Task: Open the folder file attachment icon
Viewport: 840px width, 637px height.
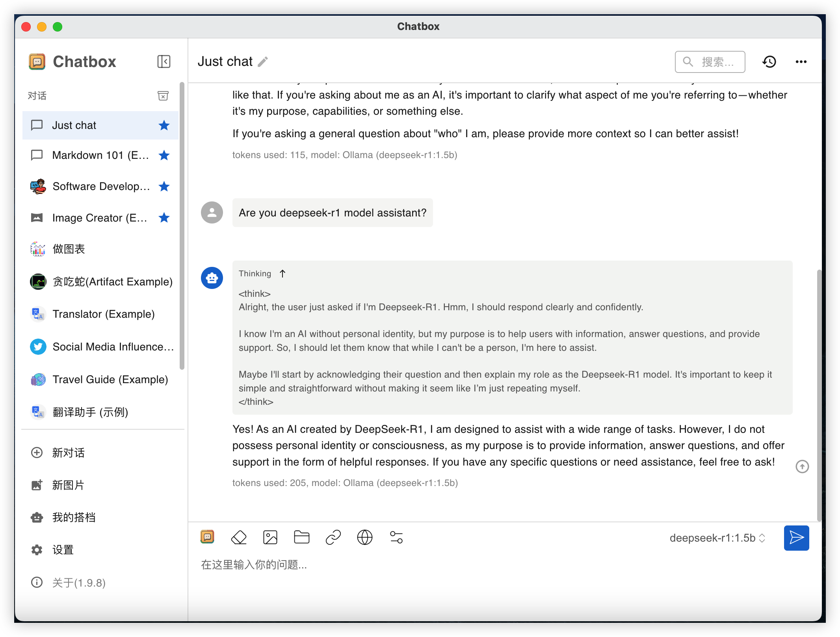Action: pos(302,537)
